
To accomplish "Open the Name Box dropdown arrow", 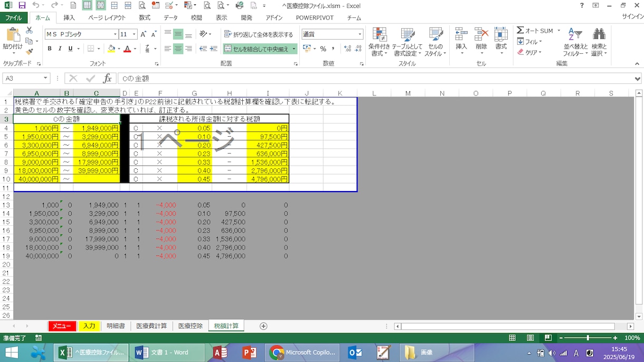I will (x=45, y=79).
